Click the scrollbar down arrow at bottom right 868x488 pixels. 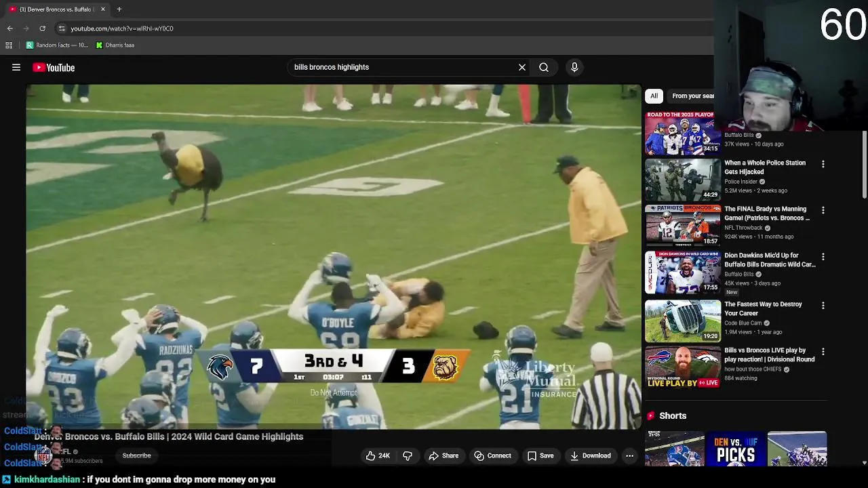[x=864, y=463]
